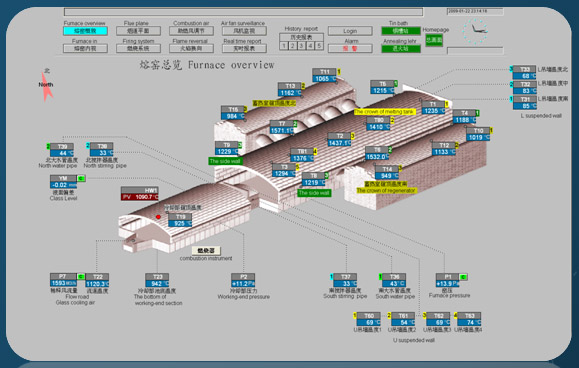Switch to the Combustion air screen
Screen dimensions: 579x368
click(x=191, y=31)
